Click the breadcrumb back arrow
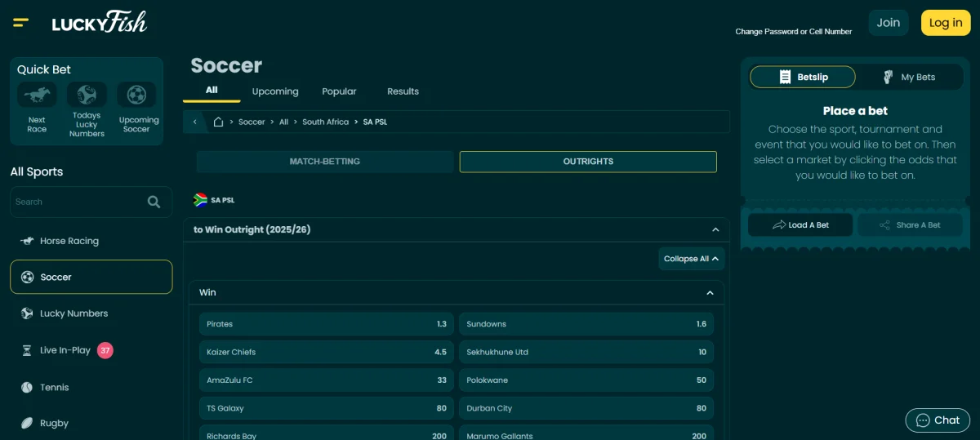Viewport: 980px width, 440px height. click(195, 122)
